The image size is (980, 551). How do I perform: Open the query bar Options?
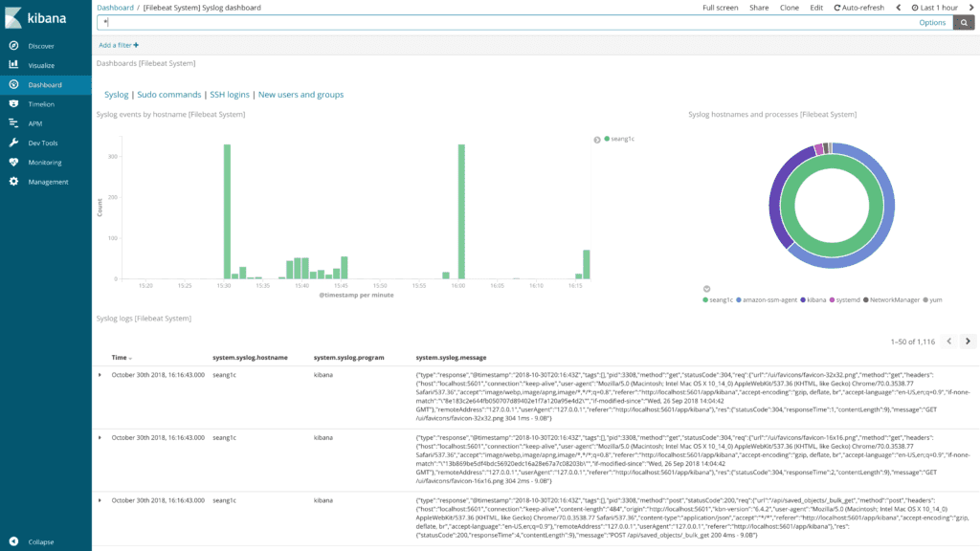(932, 23)
